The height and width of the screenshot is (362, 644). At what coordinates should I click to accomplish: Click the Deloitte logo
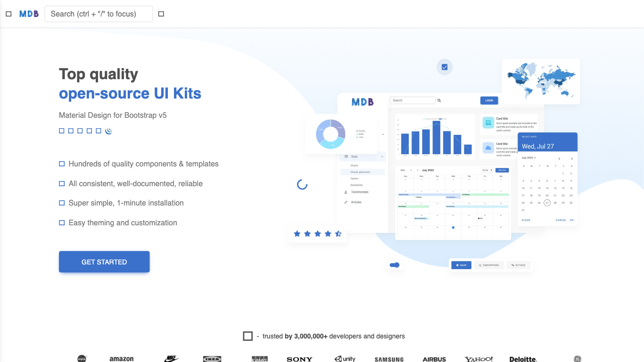(x=523, y=359)
